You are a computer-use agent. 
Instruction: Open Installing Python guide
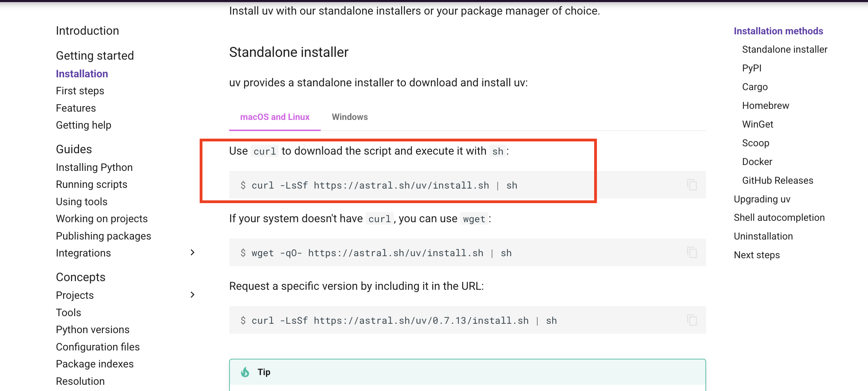pos(94,167)
